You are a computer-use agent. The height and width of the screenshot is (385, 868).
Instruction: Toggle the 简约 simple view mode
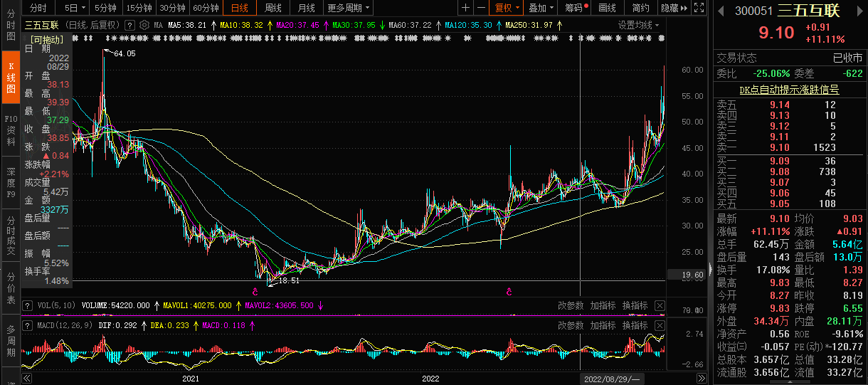point(640,8)
